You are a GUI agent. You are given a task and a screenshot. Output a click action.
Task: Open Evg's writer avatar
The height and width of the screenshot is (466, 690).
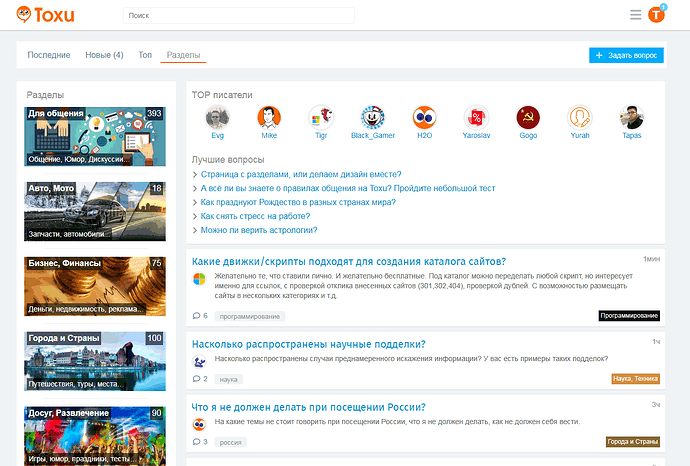(x=217, y=117)
